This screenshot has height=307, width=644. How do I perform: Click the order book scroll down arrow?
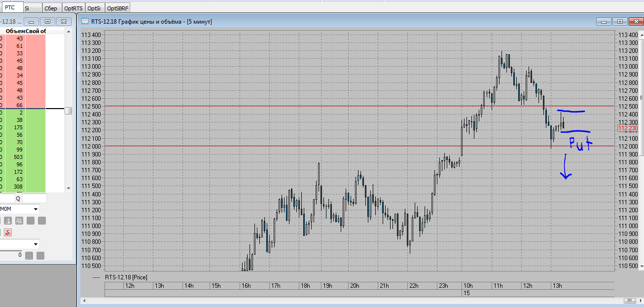[x=69, y=188]
